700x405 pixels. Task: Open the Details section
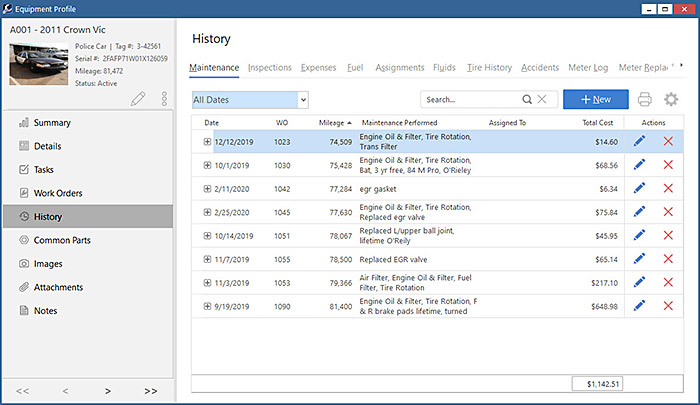coord(88,146)
